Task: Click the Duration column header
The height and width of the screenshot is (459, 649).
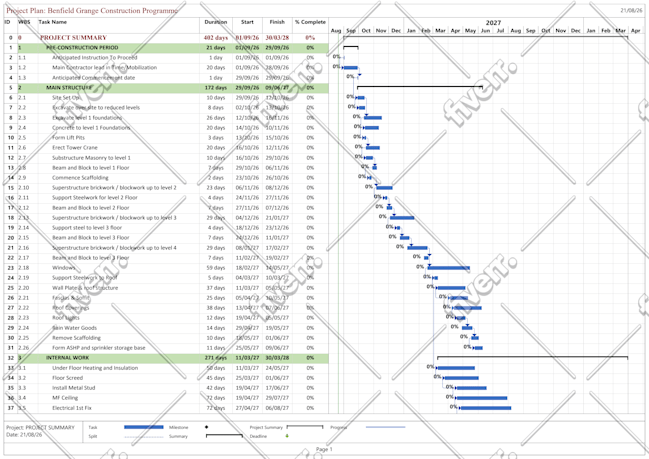Action: pyautogui.click(x=216, y=22)
